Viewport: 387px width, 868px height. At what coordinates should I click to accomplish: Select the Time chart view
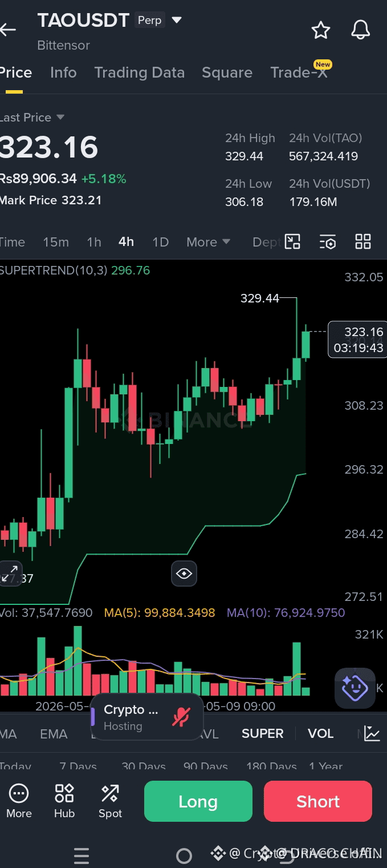coord(13,242)
